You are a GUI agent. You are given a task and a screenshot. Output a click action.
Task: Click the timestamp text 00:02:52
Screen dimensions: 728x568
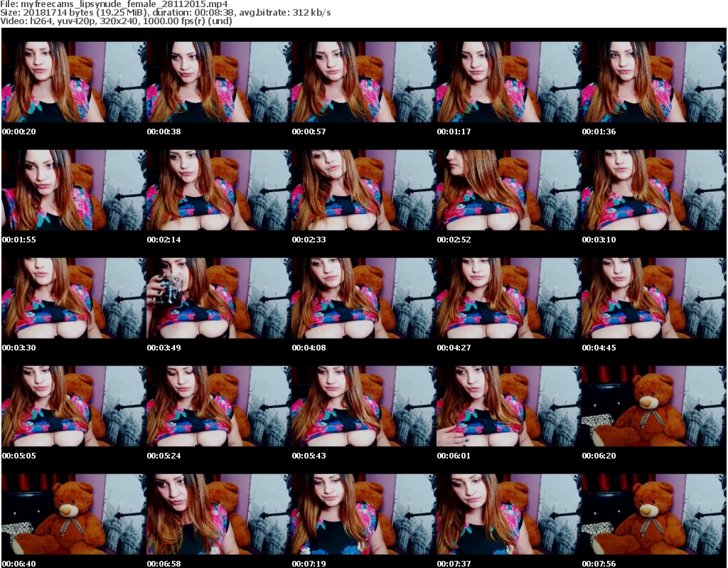point(454,240)
